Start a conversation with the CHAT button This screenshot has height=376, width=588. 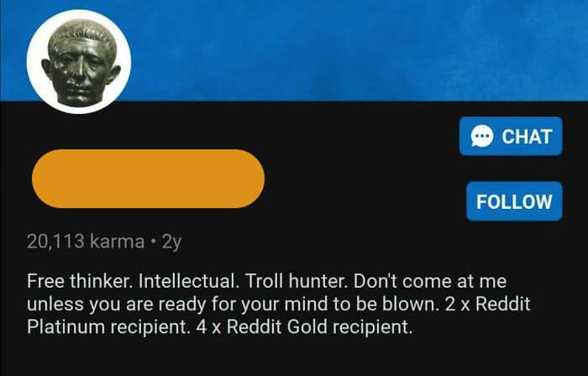(511, 136)
